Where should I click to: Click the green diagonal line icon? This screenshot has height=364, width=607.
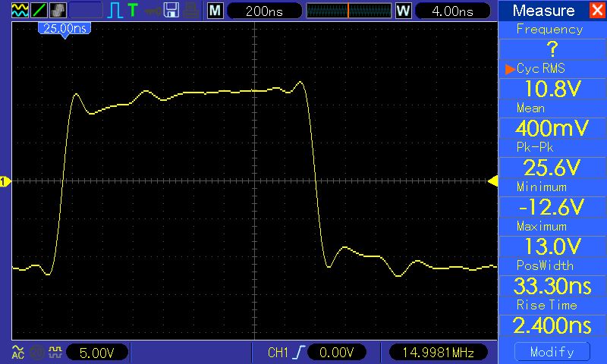click(x=39, y=11)
